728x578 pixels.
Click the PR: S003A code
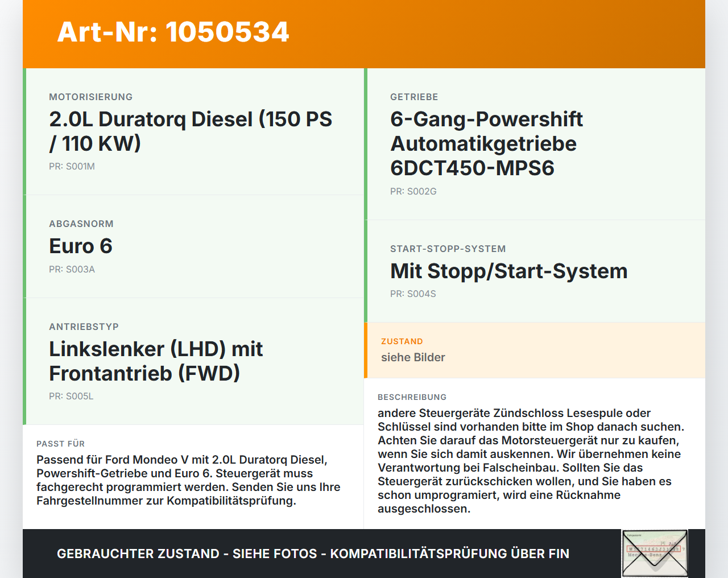pyautogui.click(x=72, y=270)
